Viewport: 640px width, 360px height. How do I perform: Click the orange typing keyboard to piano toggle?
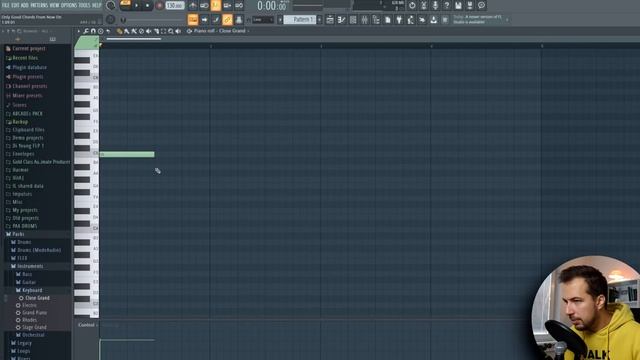pos(193,20)
